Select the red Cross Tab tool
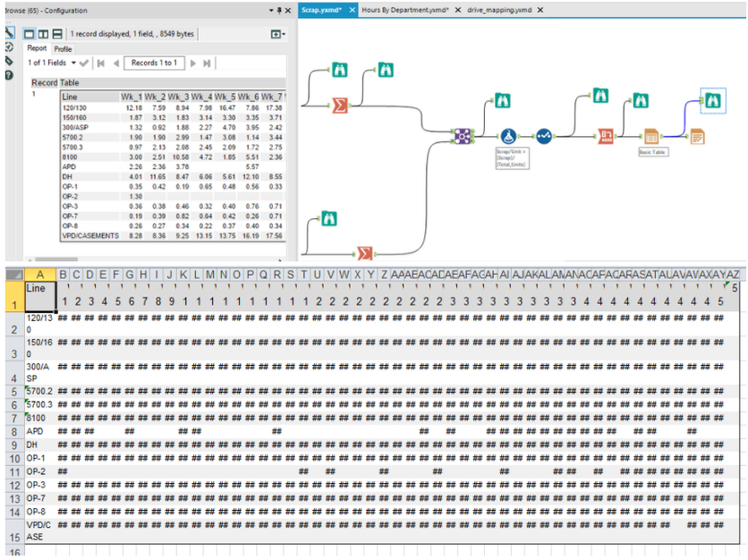The image size is (748, 560). point(606,137)
